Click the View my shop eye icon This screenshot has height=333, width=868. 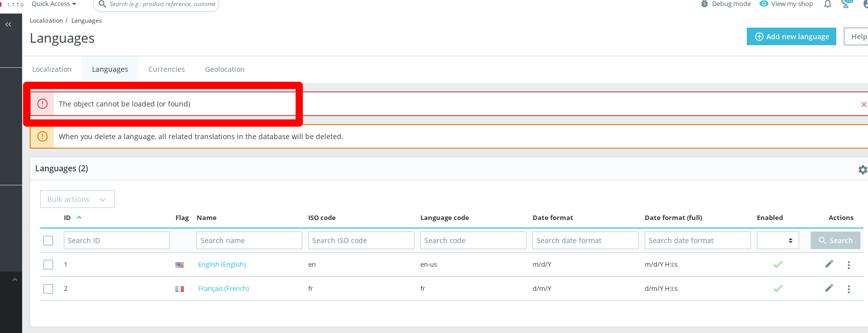pyautogui.click(x=764, y=4)
